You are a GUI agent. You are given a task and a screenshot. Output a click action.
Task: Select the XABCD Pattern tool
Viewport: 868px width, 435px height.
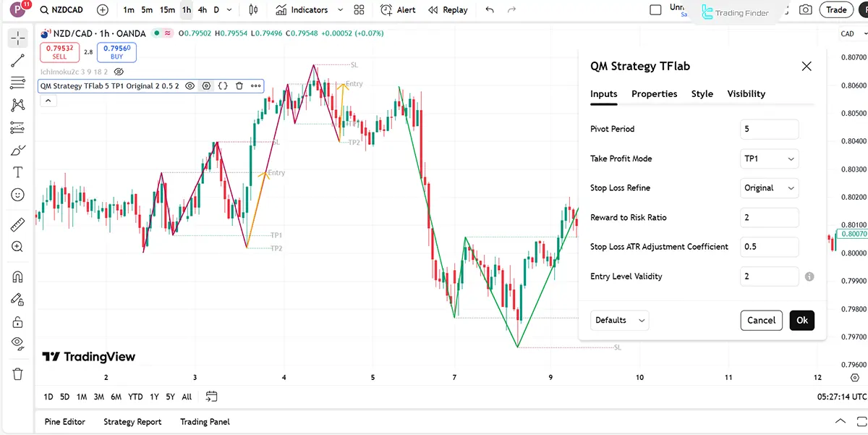click(17, 104)
